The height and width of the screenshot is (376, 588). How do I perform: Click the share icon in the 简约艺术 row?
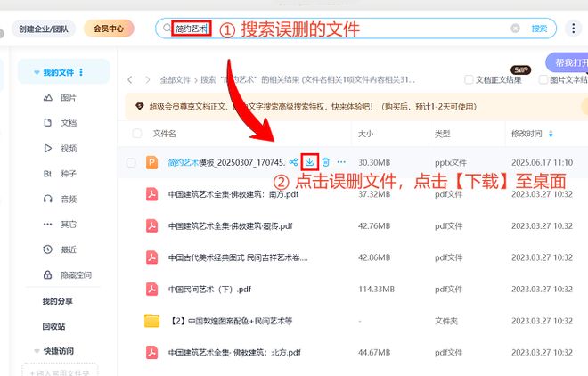pyautogui.click(x=293, y=162)
